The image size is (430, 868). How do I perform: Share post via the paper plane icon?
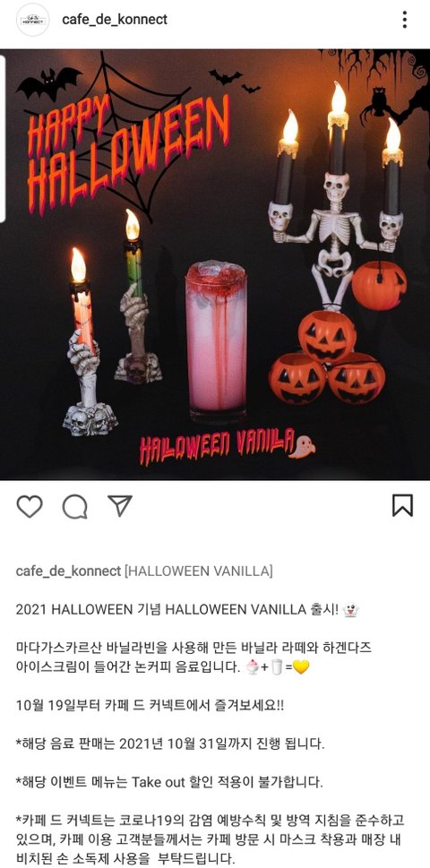click(x=120, y=505)
